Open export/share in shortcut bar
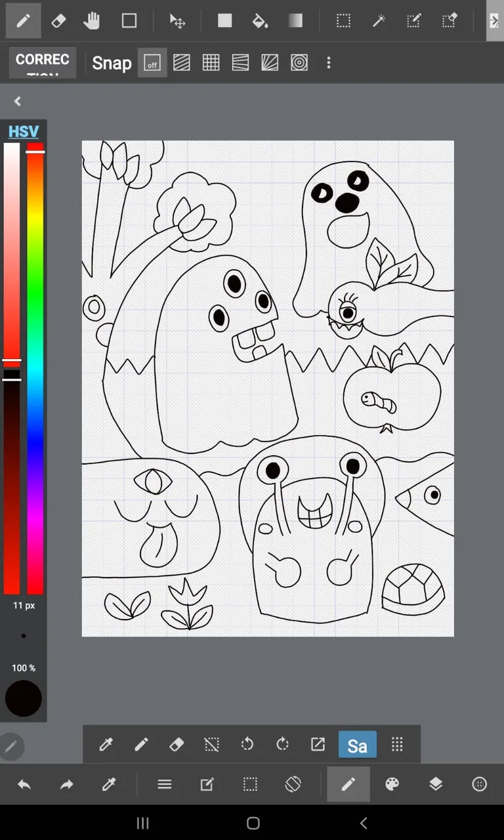Image resolution: width=504 pixels, height=840 pixels. pos(318,745)
